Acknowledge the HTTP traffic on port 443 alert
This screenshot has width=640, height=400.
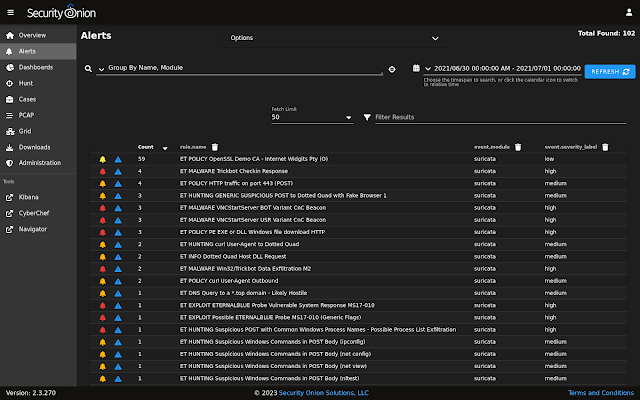pos(102,184)
